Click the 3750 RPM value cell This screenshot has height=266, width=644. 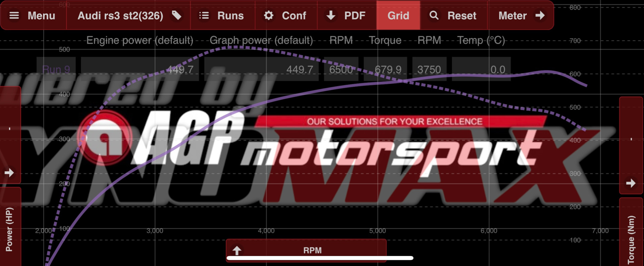(x=429, y=70)
